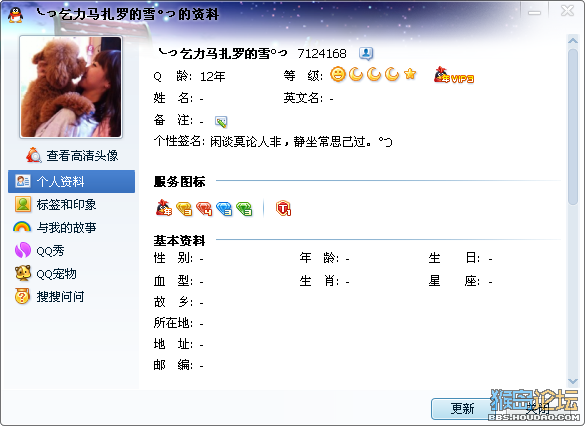
Task: Select the red diamond service icon
Action: coord(204,209)
